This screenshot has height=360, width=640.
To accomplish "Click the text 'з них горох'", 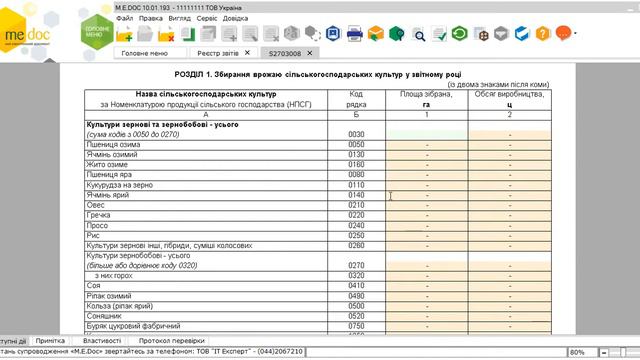I will coord(114,276).
